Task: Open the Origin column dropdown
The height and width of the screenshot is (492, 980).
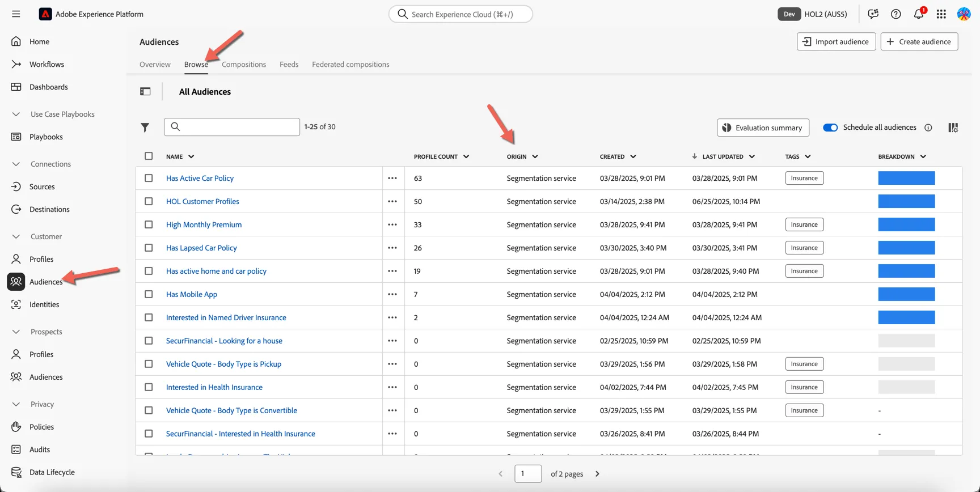Action: point(535,156)
